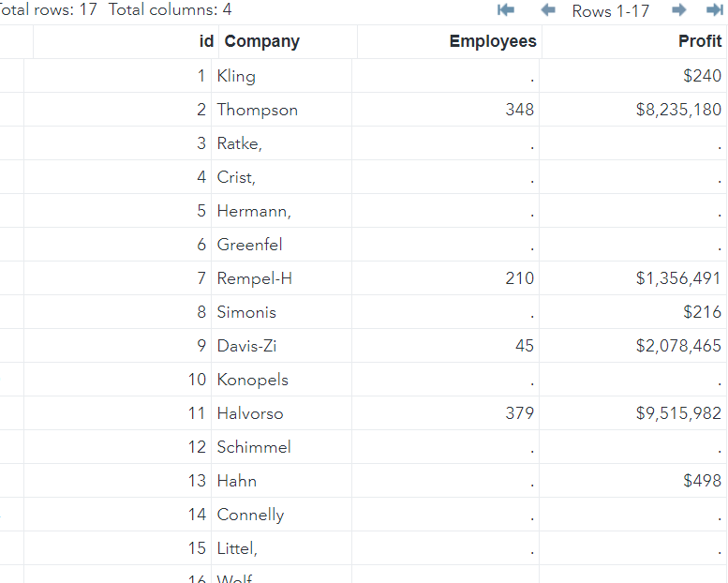Click the Employees cell showing 379
Viewport: 728px width, 583px height.
[519, 413]
